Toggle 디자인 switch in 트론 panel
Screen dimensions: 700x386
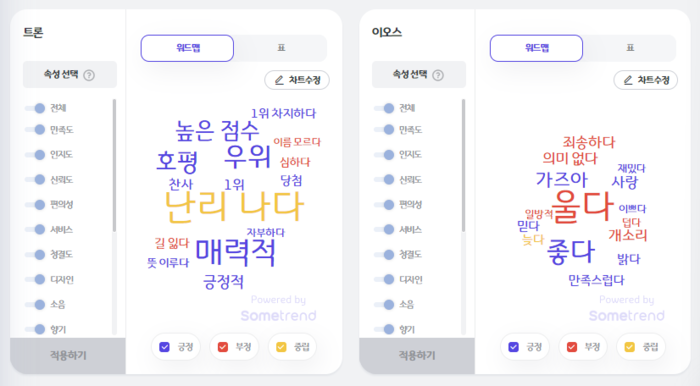click(35, 279)
